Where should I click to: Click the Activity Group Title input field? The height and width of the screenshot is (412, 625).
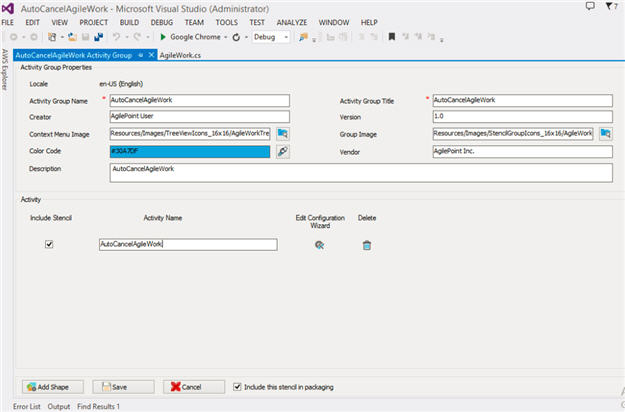(x=523, y=100)
